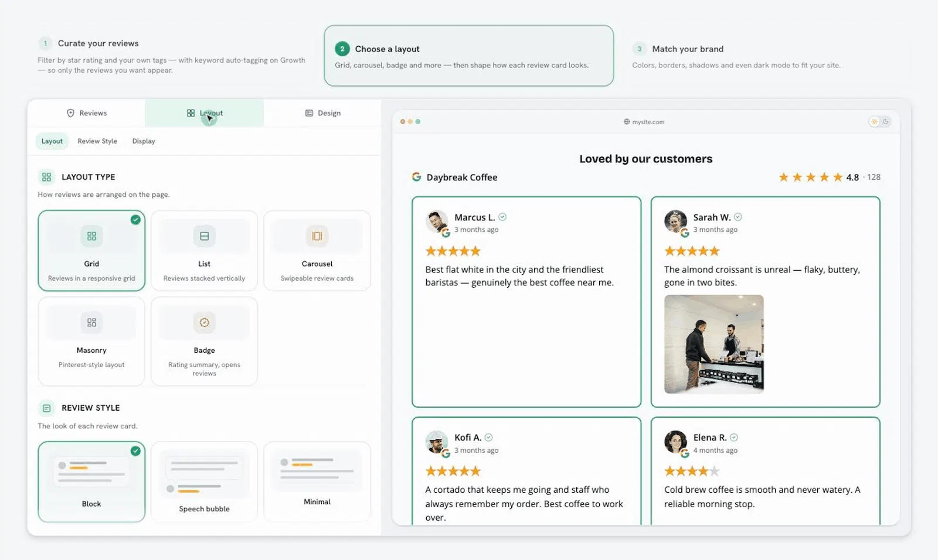Click the Layout Type section icon
Image resolution: width=938 pixels, height=560 pixels.
click(x=46, y=177)
